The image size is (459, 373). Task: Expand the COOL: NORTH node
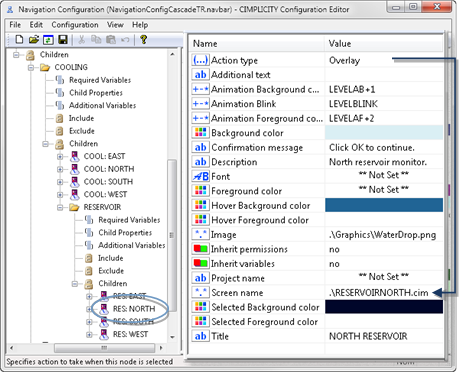click(60, 169)
